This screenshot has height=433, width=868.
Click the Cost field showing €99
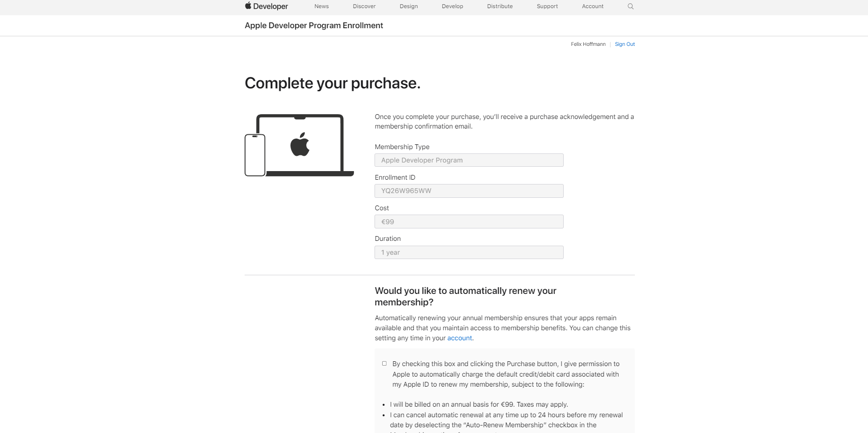coord(469,221)
